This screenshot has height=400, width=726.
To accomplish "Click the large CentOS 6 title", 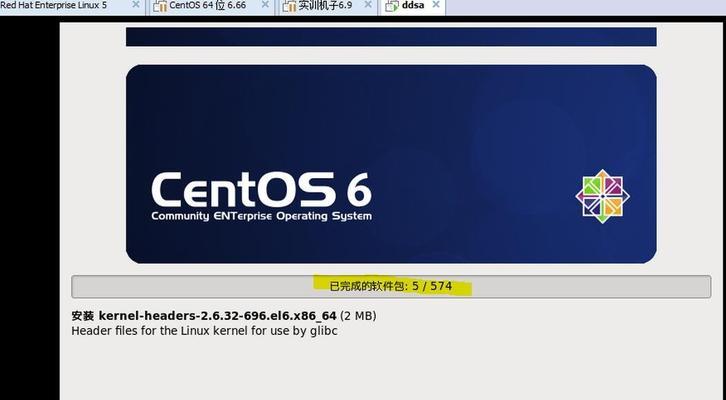I will pos(260,190).
